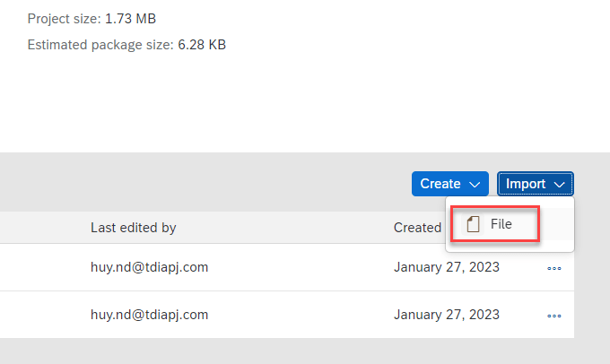610x364 pixels.
Task: Click first row January 27, 2023 date
Action: pyautogui.click(x=446, y=266)
